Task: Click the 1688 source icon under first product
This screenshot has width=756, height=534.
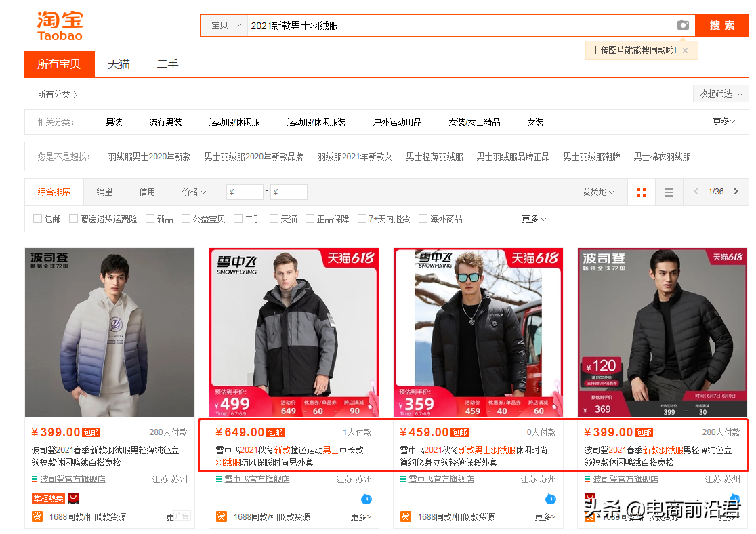Action: [37, 516]
